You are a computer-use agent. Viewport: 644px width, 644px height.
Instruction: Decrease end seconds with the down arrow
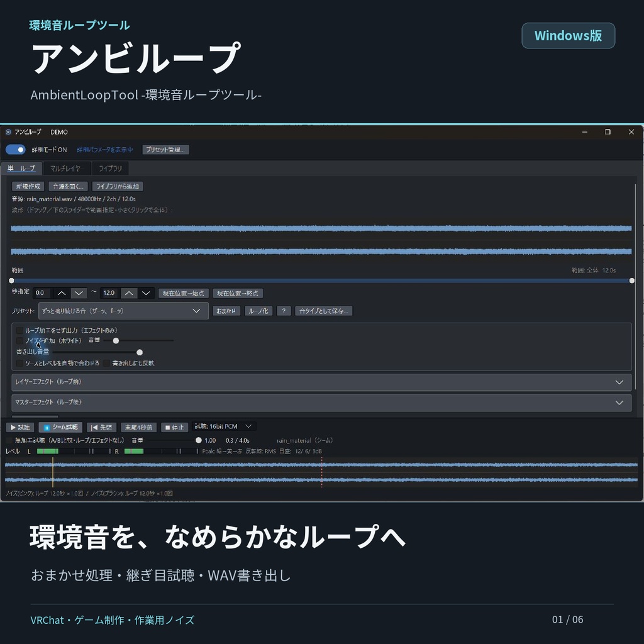pos(146,293)
